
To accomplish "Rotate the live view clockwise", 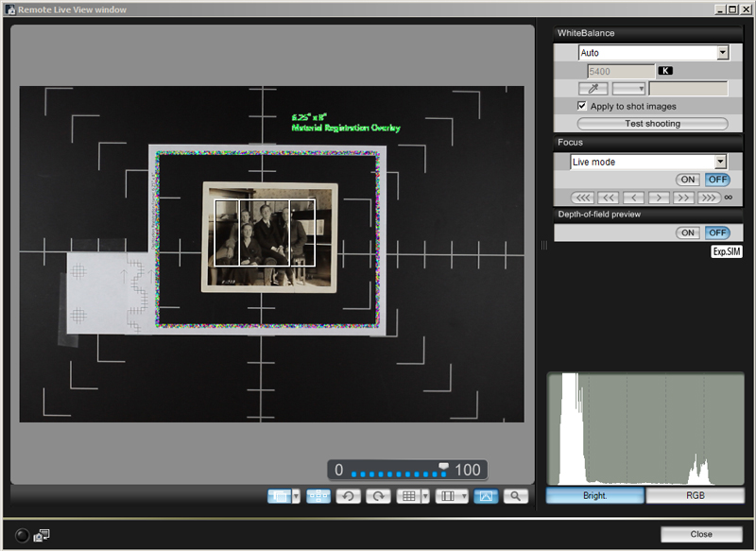I will 378,496.
